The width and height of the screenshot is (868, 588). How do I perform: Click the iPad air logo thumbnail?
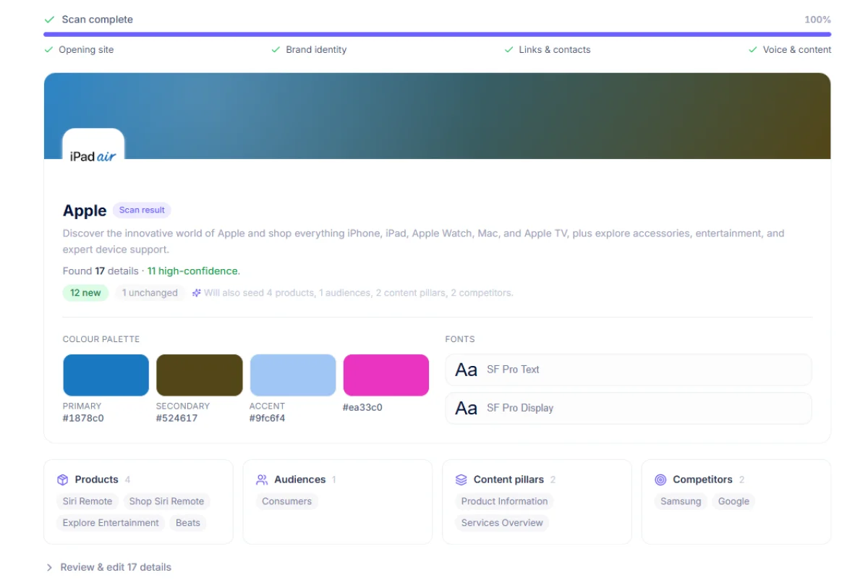(x=93, y=144)
